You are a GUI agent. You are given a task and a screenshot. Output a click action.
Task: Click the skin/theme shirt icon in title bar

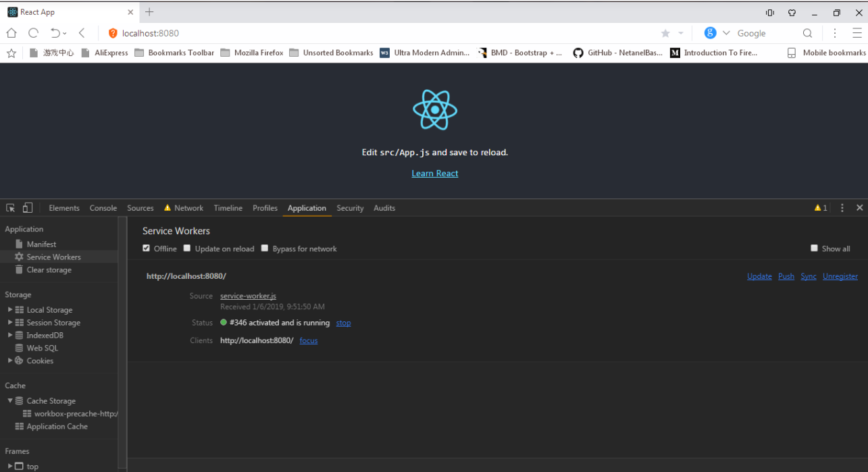pyautogui.click(x=792, y=12)
